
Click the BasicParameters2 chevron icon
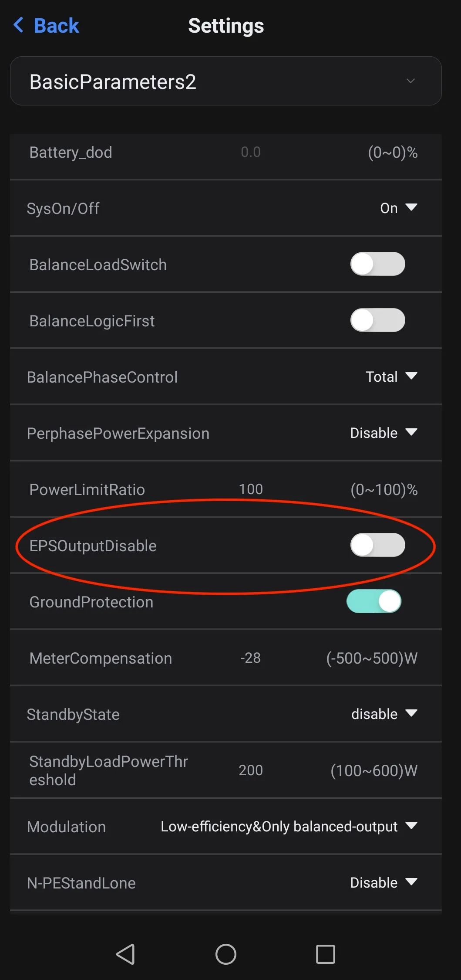(411, 81)
